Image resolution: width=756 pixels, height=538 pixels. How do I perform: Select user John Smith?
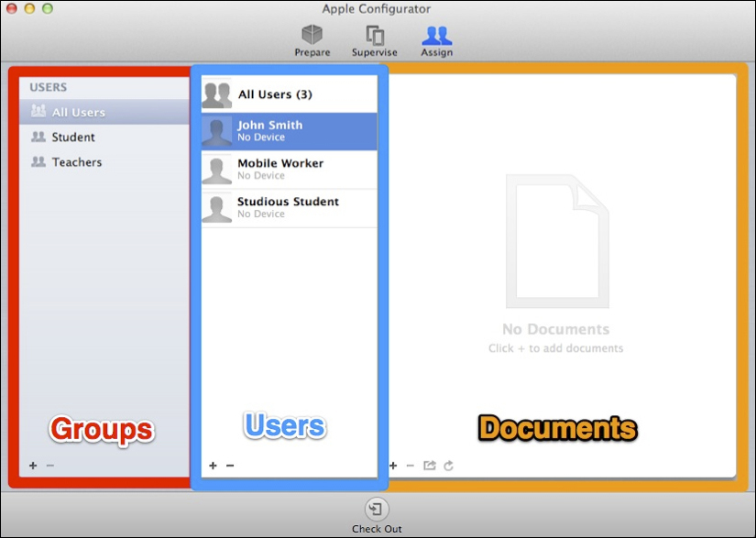click(x=290, y=131)
